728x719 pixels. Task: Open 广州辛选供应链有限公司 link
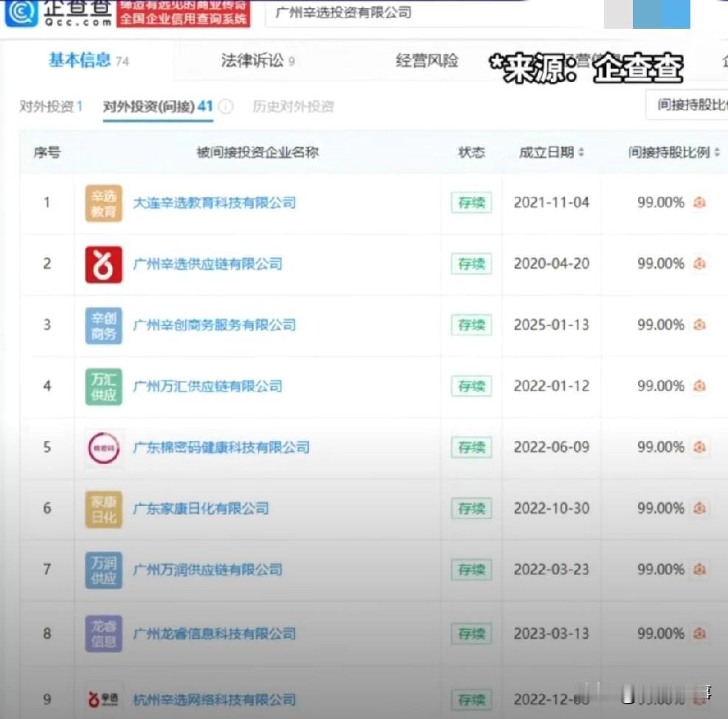click(207, 264)
